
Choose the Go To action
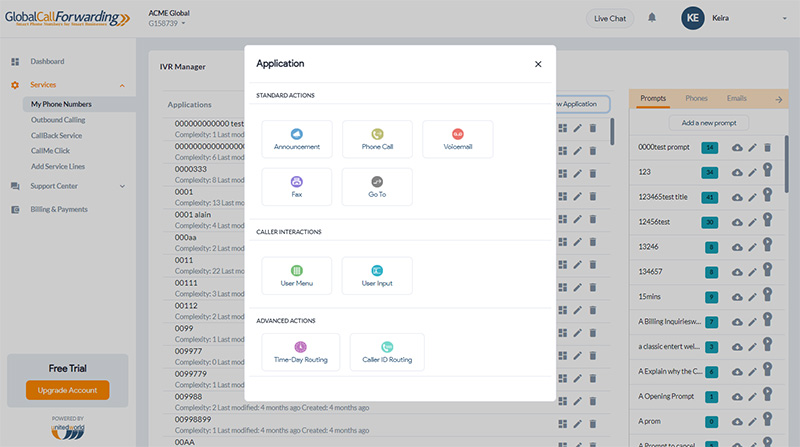[377, 187]
